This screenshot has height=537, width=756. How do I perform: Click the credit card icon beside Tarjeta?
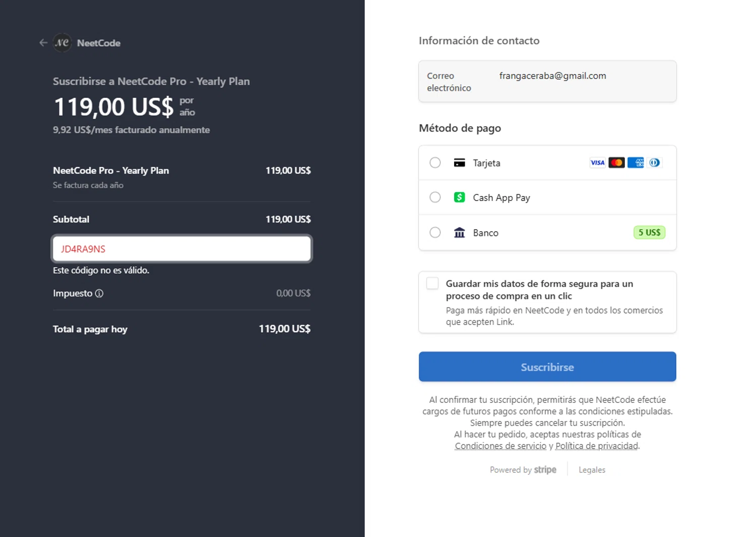[x=459, y=163]
